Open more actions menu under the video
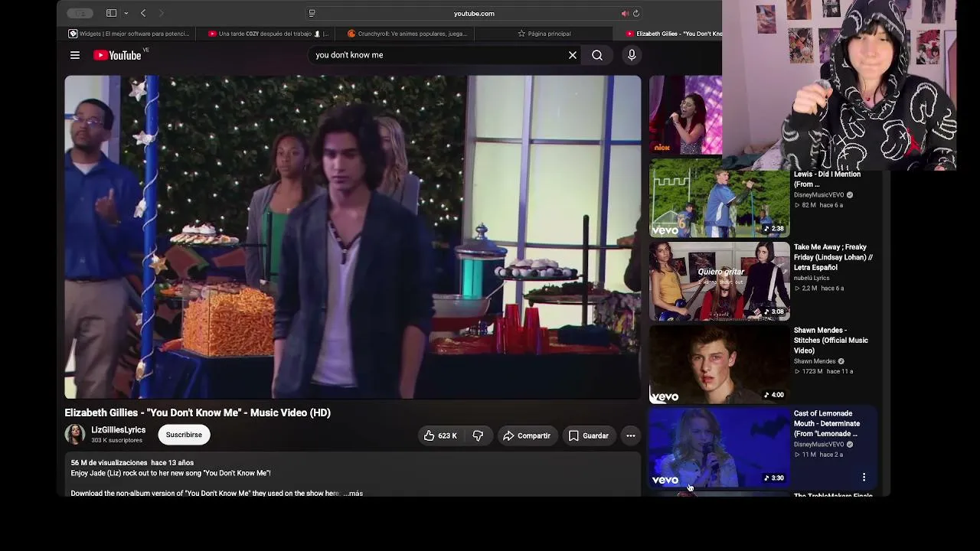 point(631,435)
